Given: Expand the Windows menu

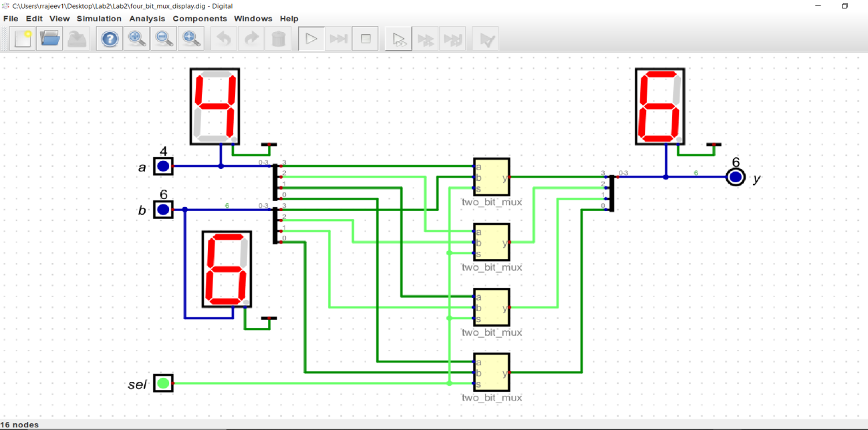Looking at the screenshot, I should 253,19.
